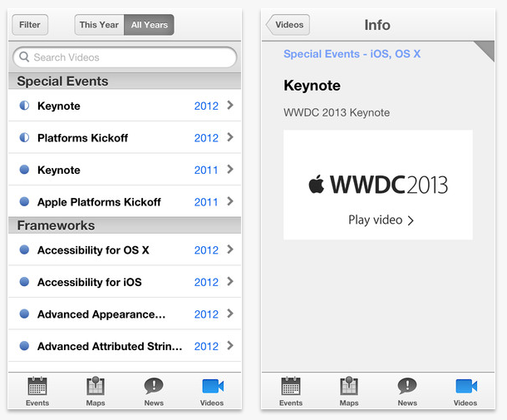Tap Events calendar icon in Info screen
507x420 pixels.
pyautogui.click(x=291, y=387)
